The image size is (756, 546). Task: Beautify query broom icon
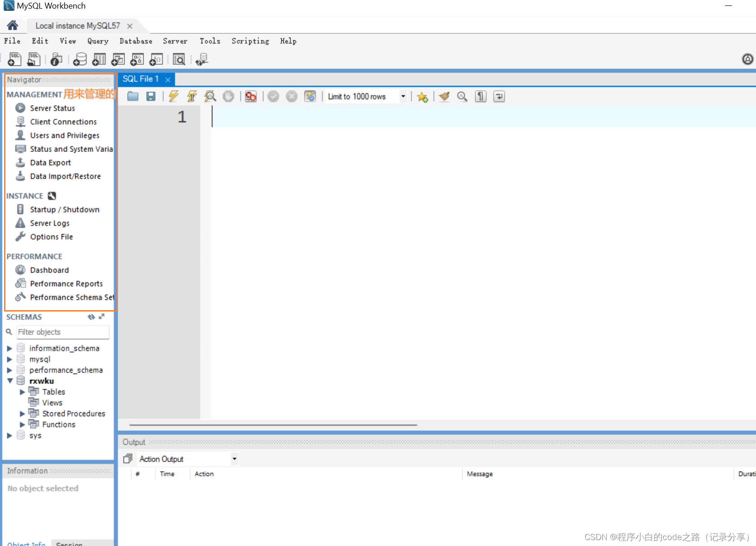[444, 96]
